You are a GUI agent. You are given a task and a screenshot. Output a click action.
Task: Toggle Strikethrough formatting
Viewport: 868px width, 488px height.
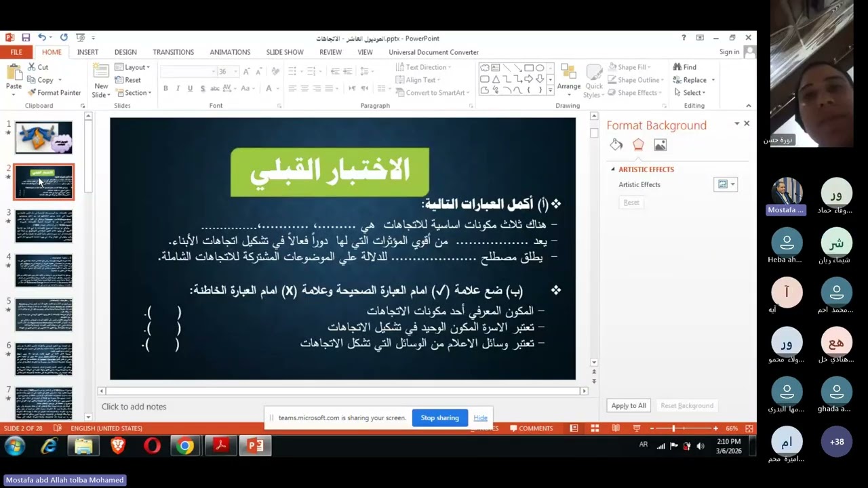(215, 89)
